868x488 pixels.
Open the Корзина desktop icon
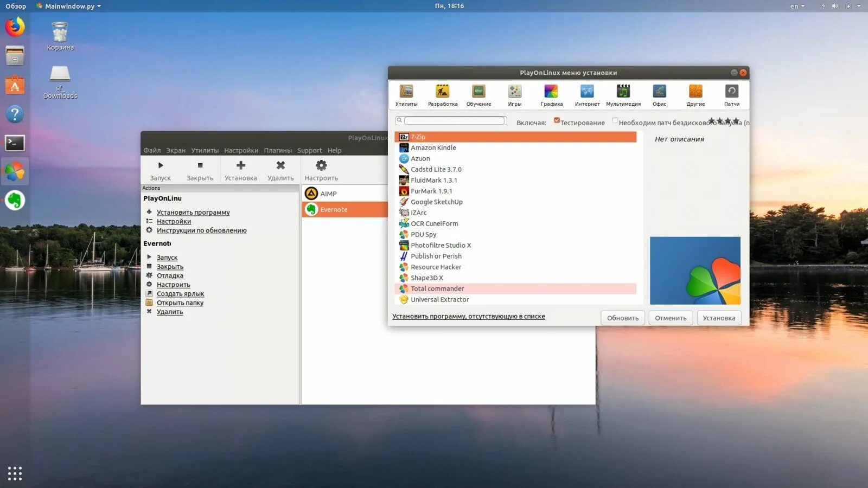pos(60,36)
